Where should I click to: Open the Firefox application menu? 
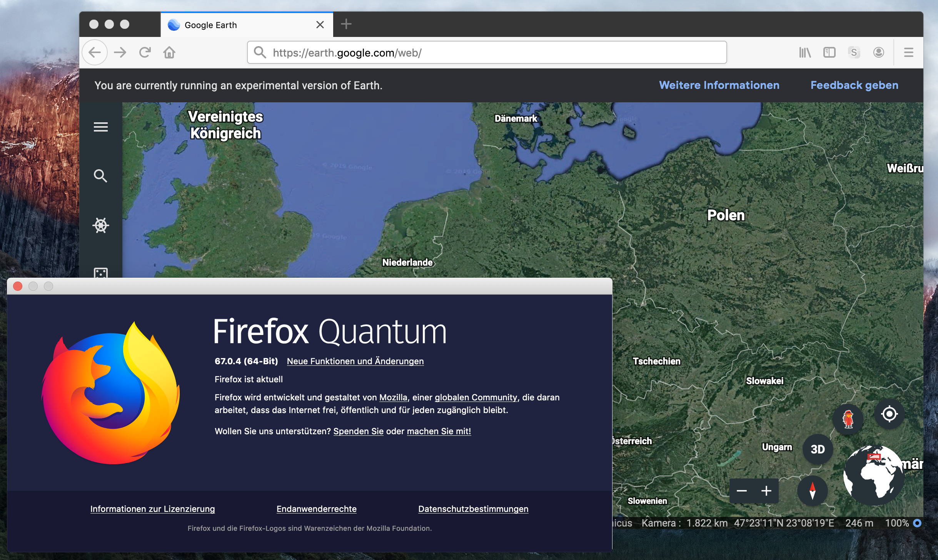click(909, 52)
